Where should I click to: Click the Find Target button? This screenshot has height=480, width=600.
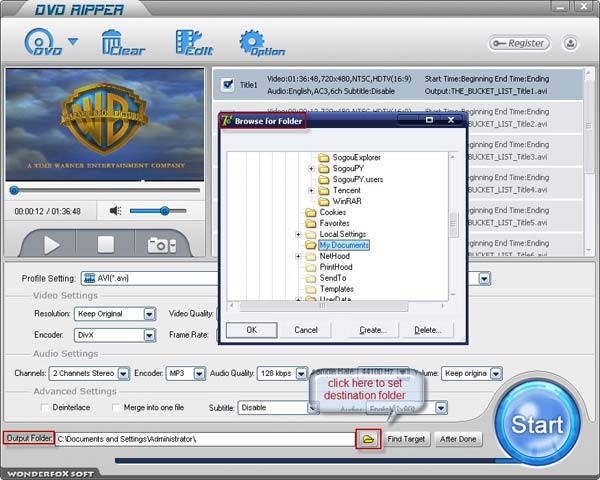[x=406, y=439]
